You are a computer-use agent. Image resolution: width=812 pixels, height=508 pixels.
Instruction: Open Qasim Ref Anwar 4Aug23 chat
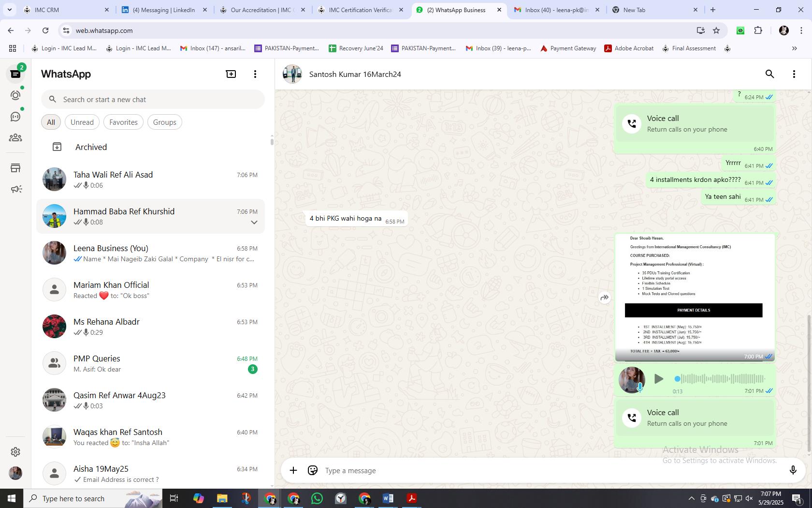[151, 400]
